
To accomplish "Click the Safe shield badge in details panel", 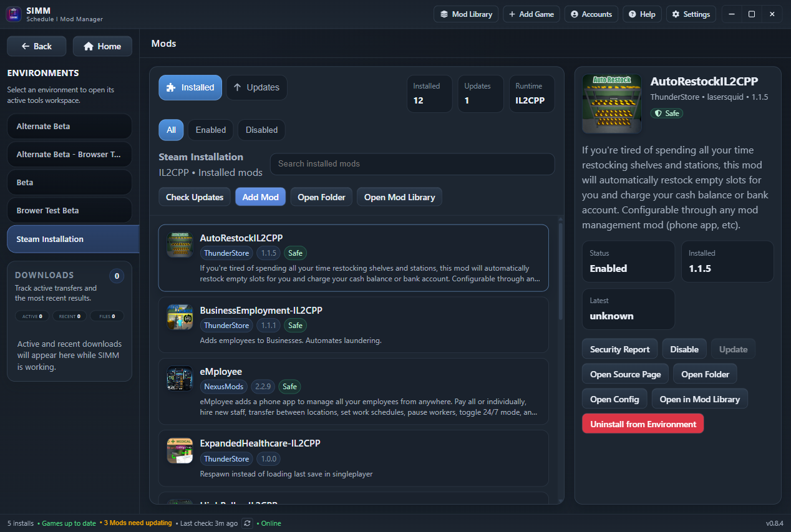I will 667,114.
